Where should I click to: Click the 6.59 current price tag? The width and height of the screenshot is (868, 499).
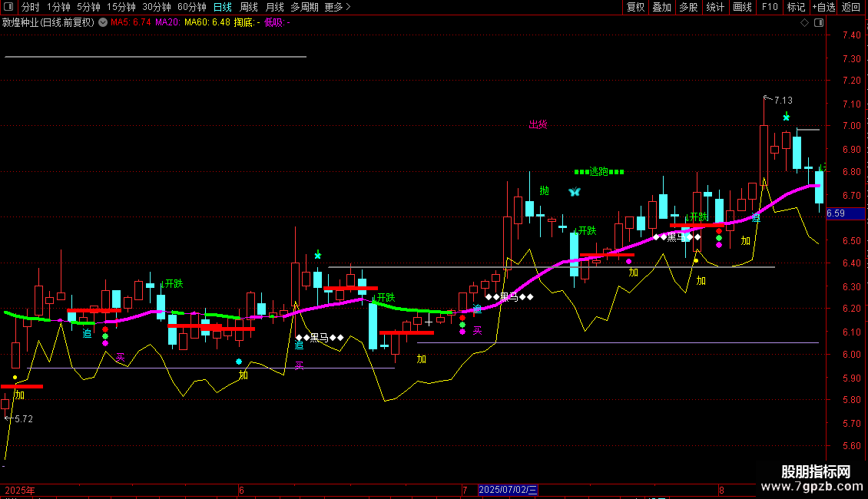845,213
